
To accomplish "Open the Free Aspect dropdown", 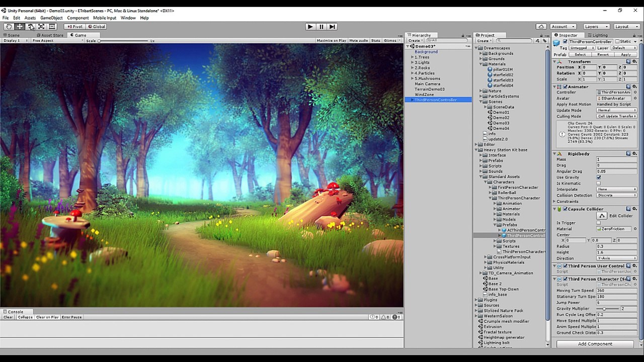I will 58,41.
